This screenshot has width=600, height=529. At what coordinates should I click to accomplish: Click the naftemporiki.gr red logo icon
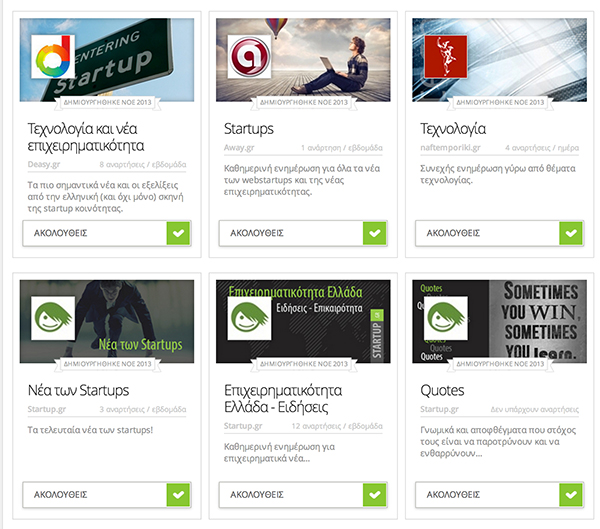pyautogui.click(x=446, y=58)
